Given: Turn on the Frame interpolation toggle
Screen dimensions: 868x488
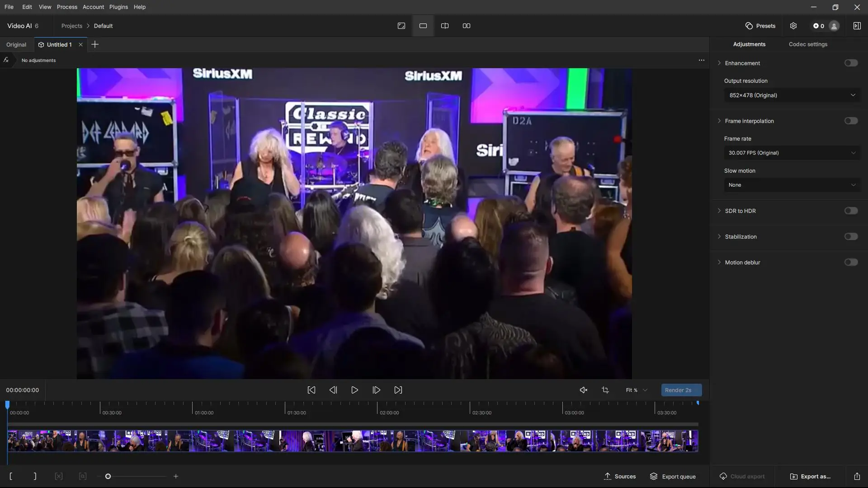Looking at the screenshot, I should coord(851,121).
